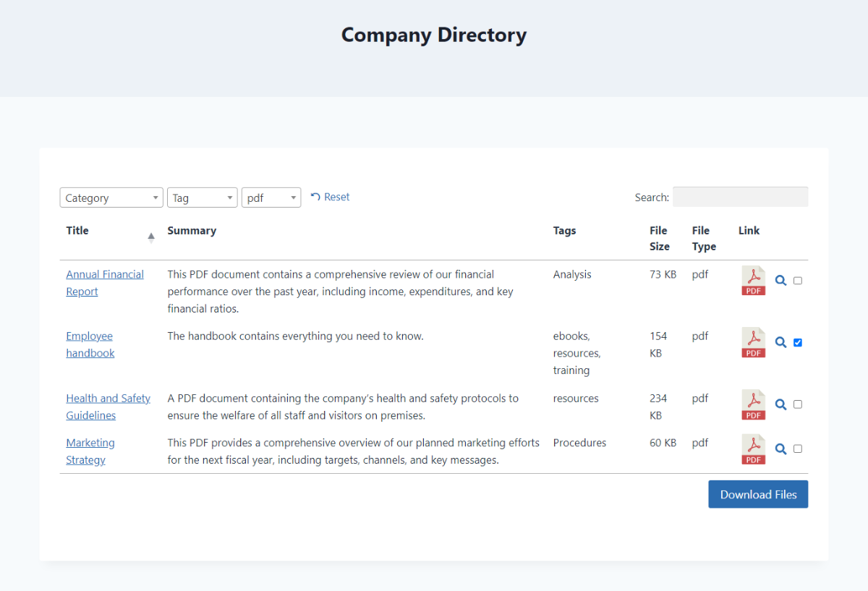Click the 73 KB file size
The width and height of the screenshot is (868, 591).
(663, 274)
